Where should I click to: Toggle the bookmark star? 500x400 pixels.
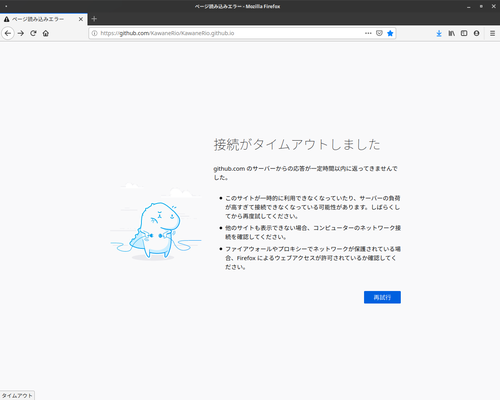[x=390, y=33]
